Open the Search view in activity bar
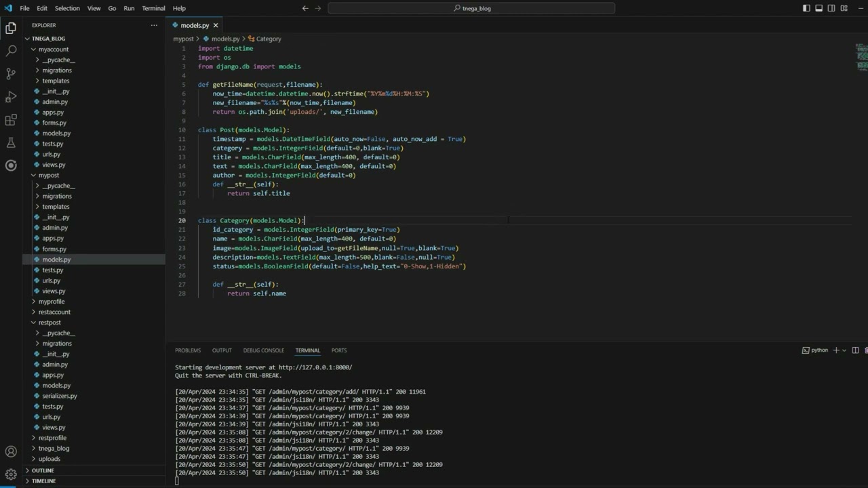 [11, 51]
